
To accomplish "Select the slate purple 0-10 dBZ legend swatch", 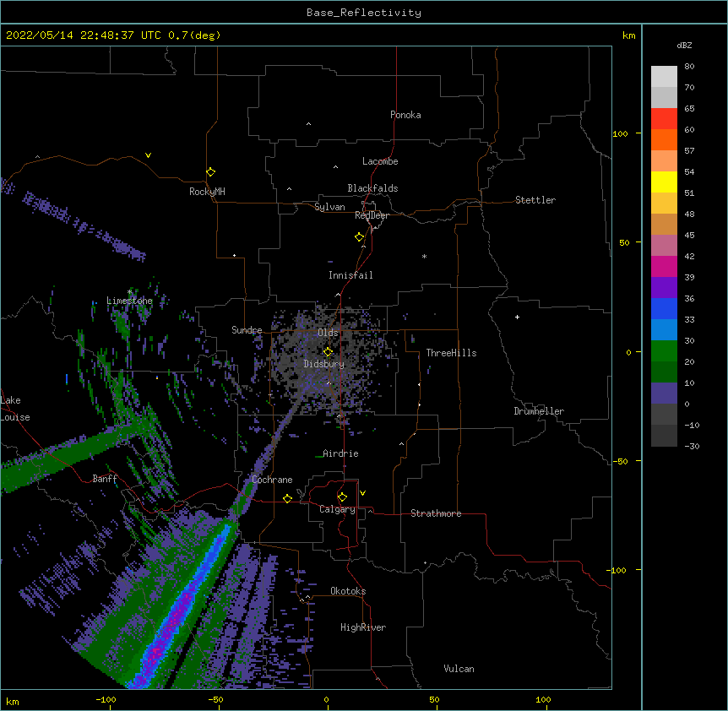I will (x=664, y=393).
